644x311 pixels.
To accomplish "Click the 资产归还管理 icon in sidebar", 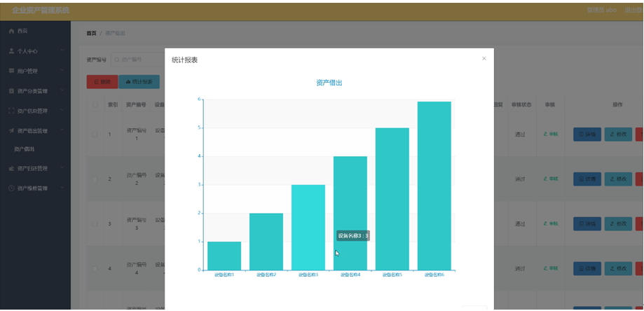I will coord(11,168).
